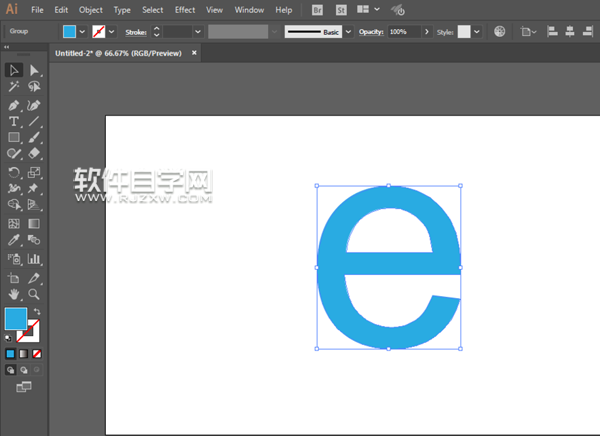Enable Draw Normal mode
Screen dimensions: 600x436
pos(10,370)
